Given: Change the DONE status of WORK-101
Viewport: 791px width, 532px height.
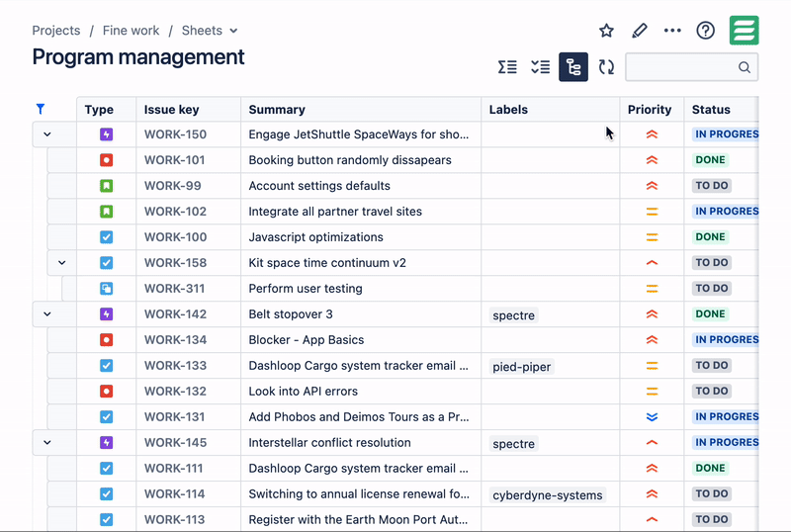Looking at the screenshot, I should point(710,160).
